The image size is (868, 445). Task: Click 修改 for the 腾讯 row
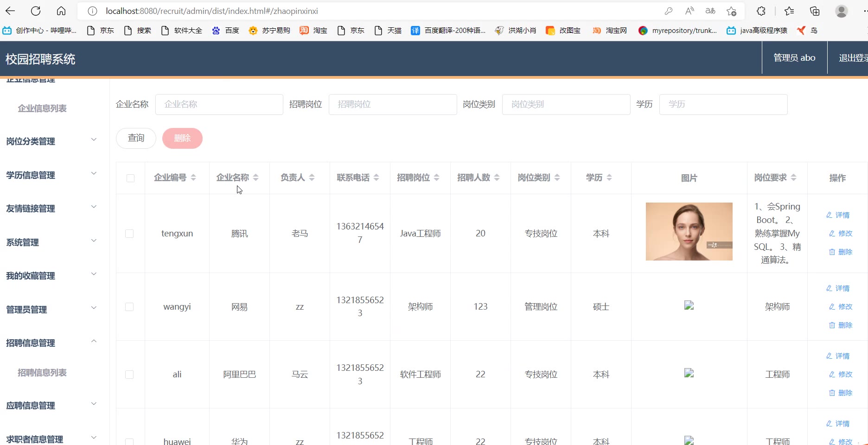coord(841,234)
